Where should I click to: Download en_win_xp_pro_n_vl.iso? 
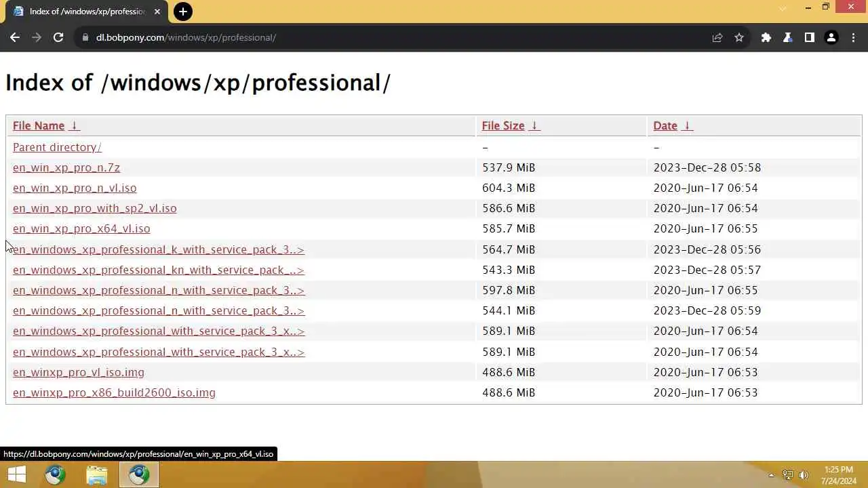click(x=75, y=188)
